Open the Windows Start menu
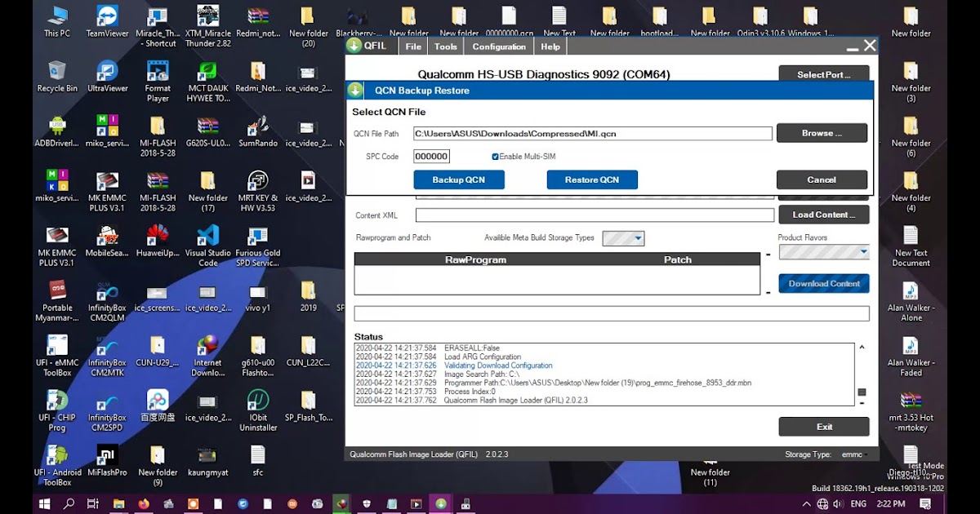Viewport: 980px width, 514px height. pyautogui.click(x=45, y=503)
